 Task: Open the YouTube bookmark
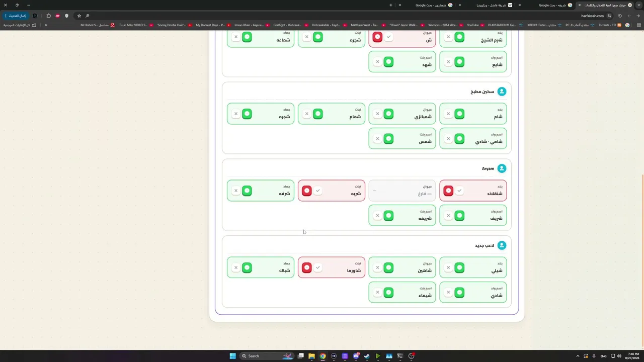(x=475, y=25)
